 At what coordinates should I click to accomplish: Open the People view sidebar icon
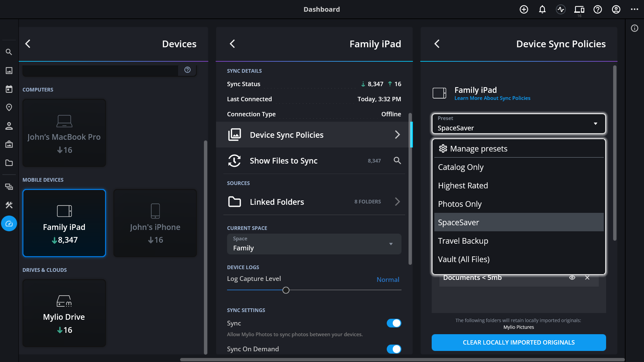[x=9, y=126]
